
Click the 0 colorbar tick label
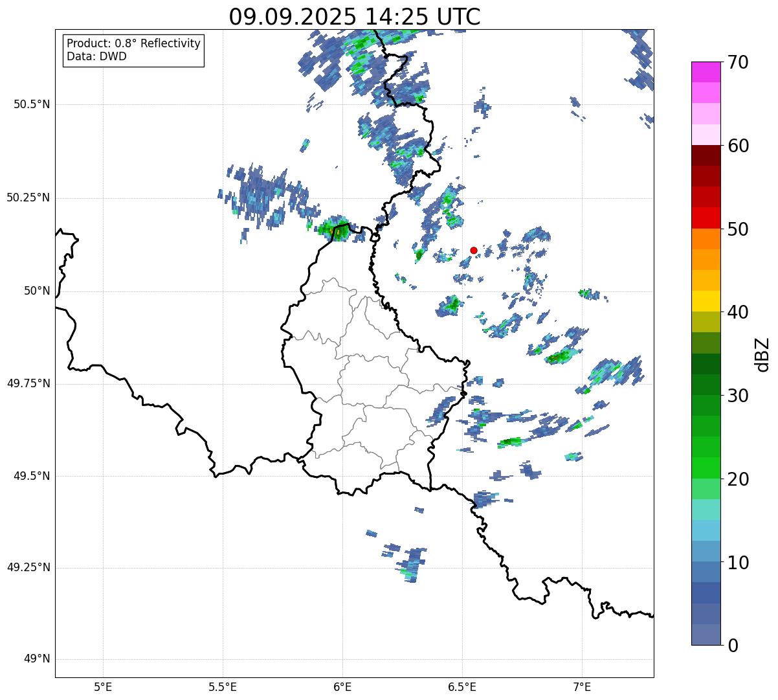732,646
